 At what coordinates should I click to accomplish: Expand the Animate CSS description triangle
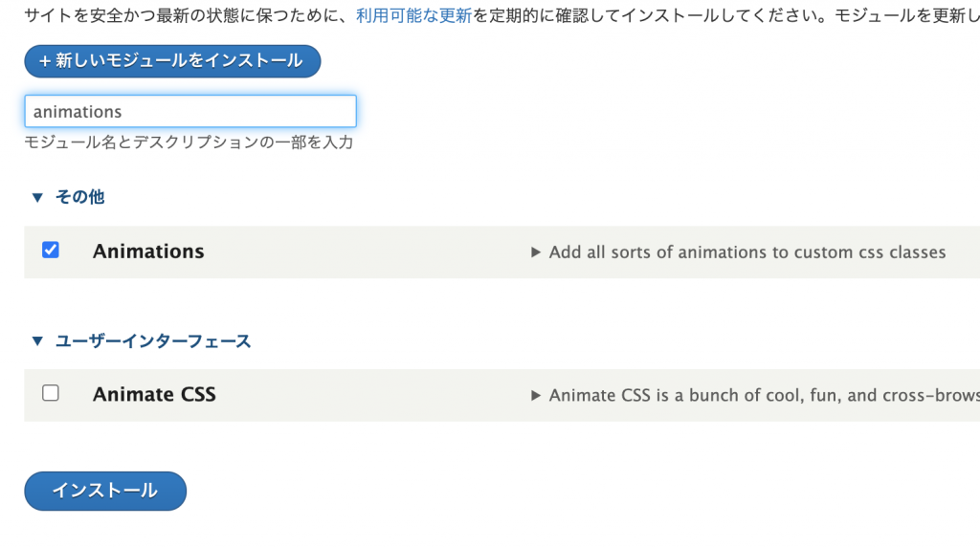click(536, 395)
